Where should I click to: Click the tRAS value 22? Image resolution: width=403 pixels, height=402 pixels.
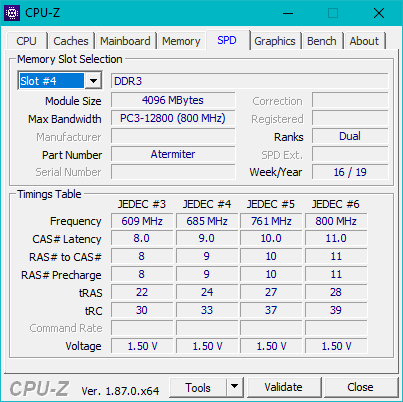click(x=142, y=292)
